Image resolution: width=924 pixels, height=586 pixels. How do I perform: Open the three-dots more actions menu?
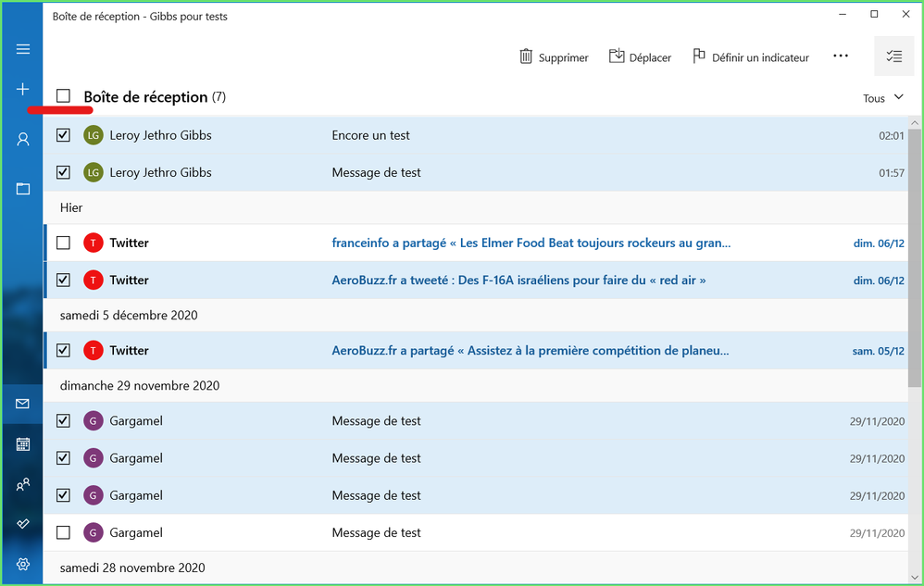click(x=840, y=56)
